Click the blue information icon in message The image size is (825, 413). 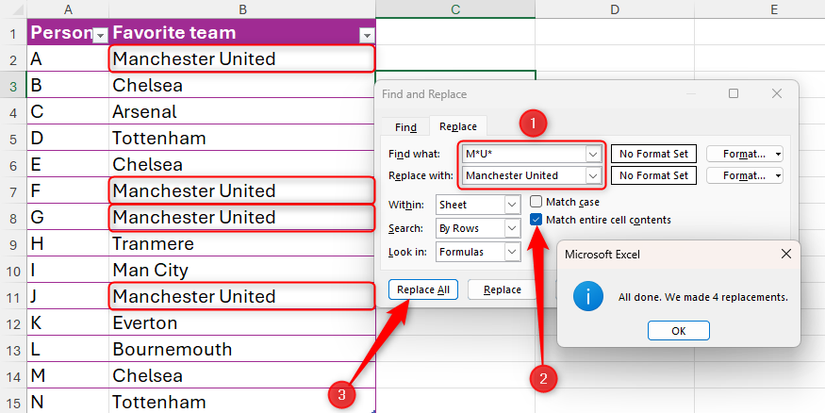[x=587, y=297]
